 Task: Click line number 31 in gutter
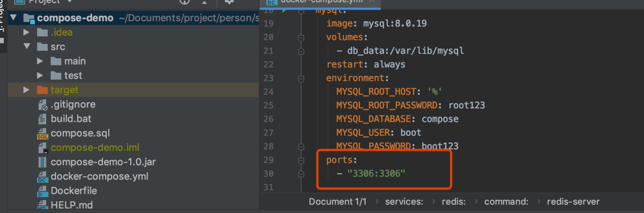click(268, 187)
